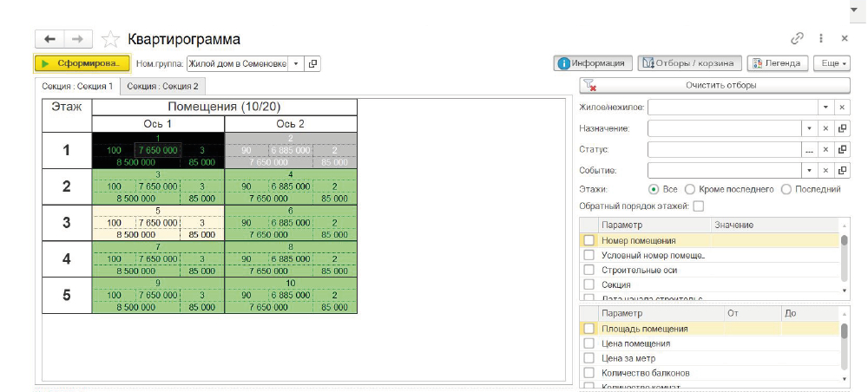The image size is (868, 392).
Task: Open the Ном.группа field's linked record icon
Action: (313, 63)
